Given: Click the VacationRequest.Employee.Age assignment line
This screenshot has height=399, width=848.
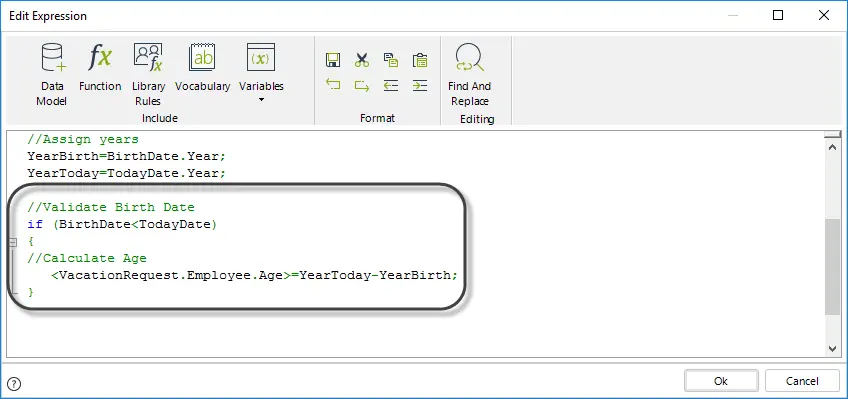Looking at the screenshot, I should (x=255, y=275).
